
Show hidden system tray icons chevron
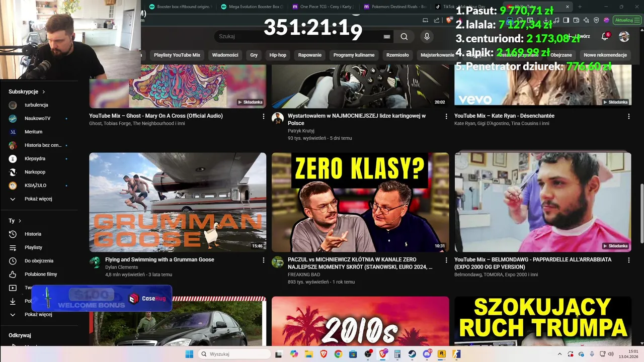(559, 354)
